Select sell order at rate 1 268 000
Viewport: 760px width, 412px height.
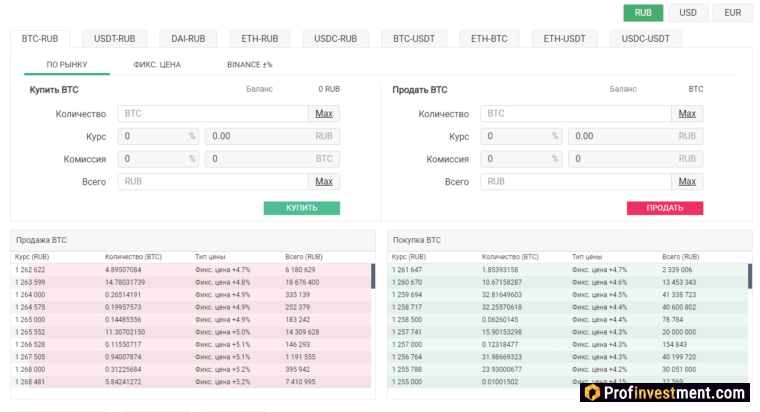click(x=191, y=370)
